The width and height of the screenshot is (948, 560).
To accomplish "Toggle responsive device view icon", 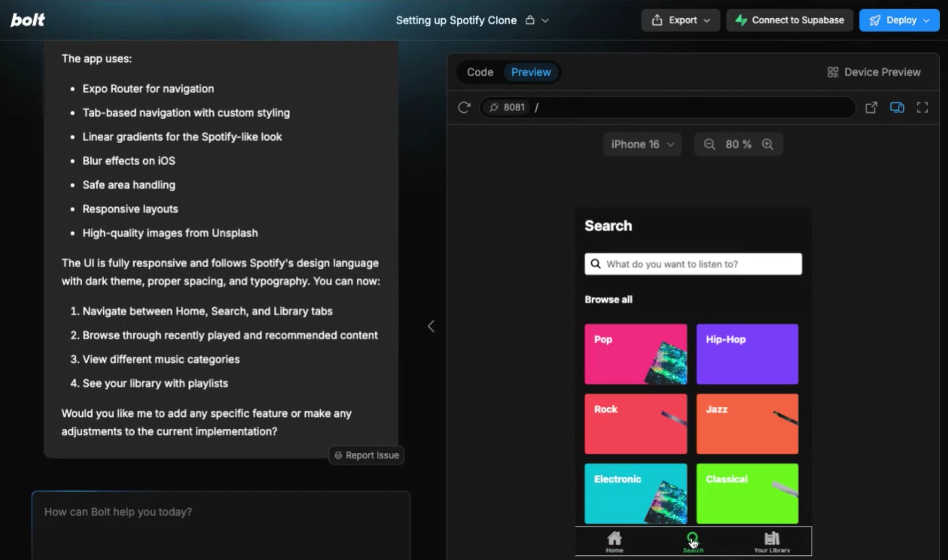I will pos(897,107).
